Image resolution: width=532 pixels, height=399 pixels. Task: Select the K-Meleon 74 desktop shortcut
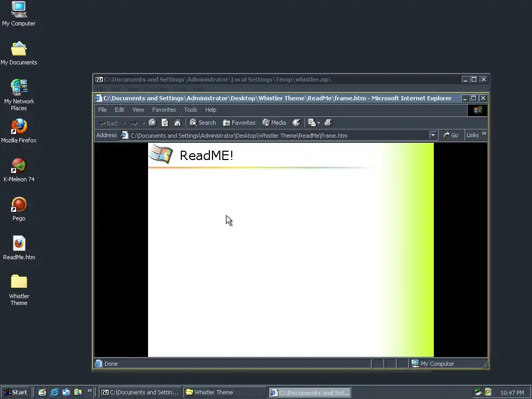click(x=19, y=170)
